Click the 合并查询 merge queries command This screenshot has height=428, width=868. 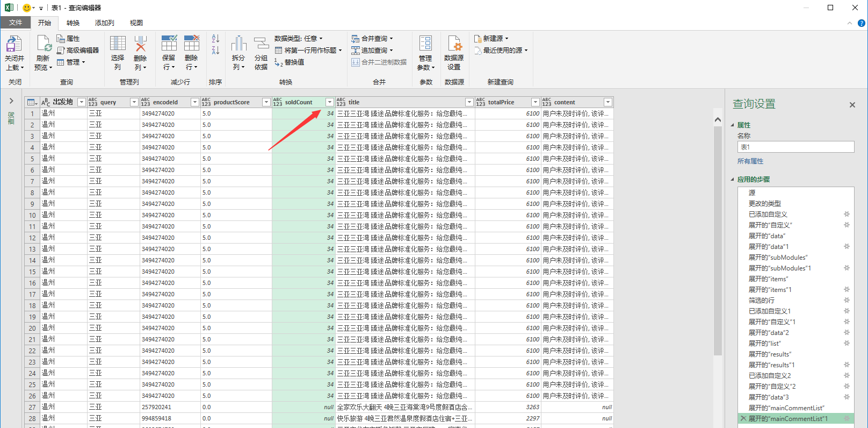pyautogui.click(x=372, y=39)
